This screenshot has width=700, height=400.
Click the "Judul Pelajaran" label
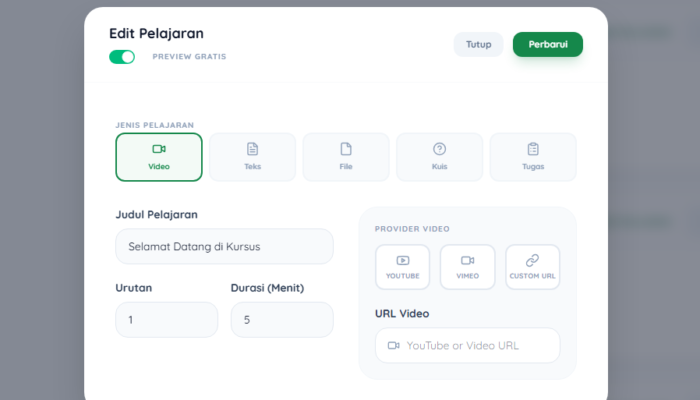(156, 215)
